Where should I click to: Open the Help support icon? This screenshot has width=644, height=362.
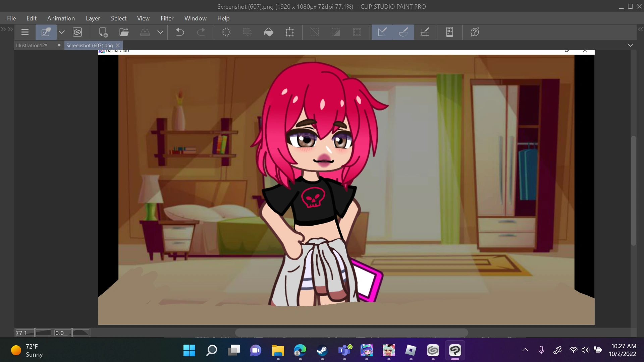click(475, 32)
